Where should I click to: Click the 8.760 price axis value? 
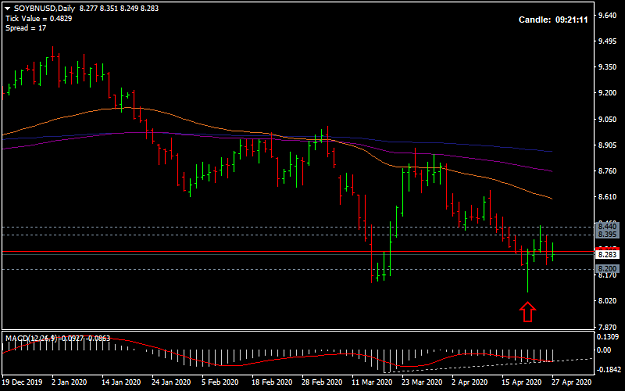[607, 171]
